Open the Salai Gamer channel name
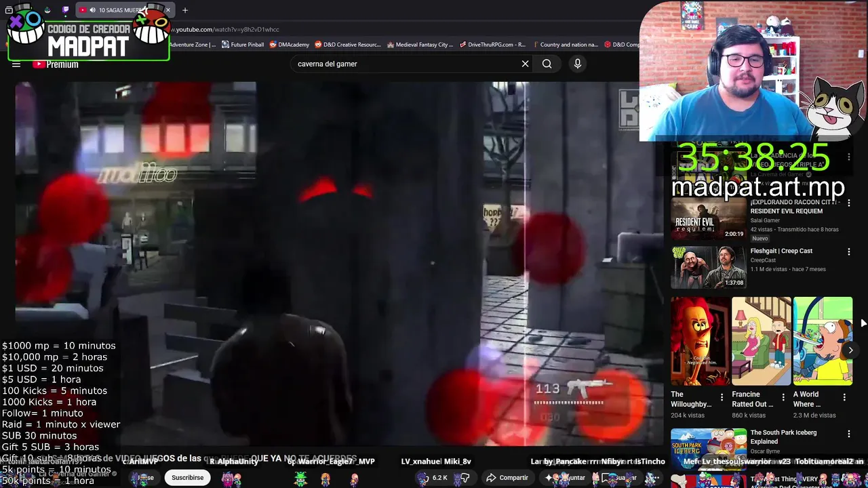 [765, 220]
